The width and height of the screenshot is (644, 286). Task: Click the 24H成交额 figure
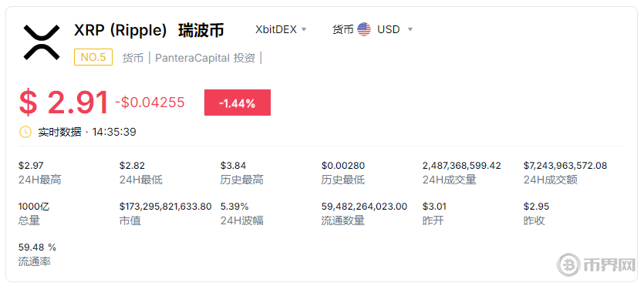click(565, 166)
